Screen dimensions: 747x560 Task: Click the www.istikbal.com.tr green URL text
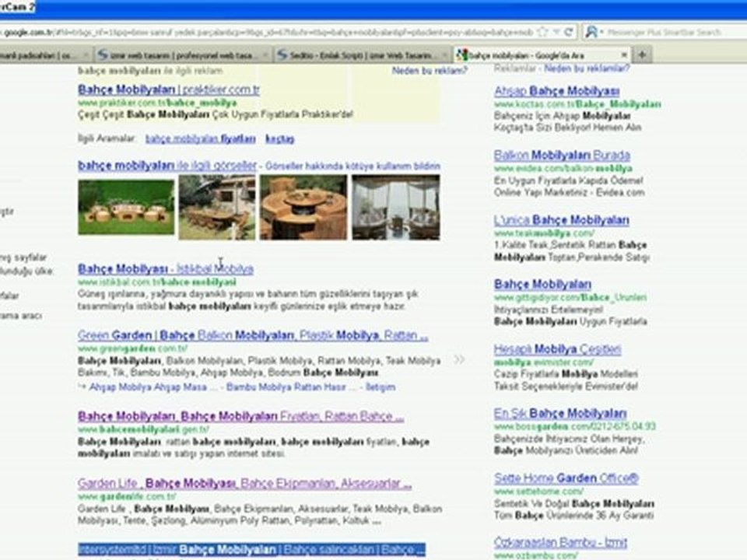(x=156, y=282)
